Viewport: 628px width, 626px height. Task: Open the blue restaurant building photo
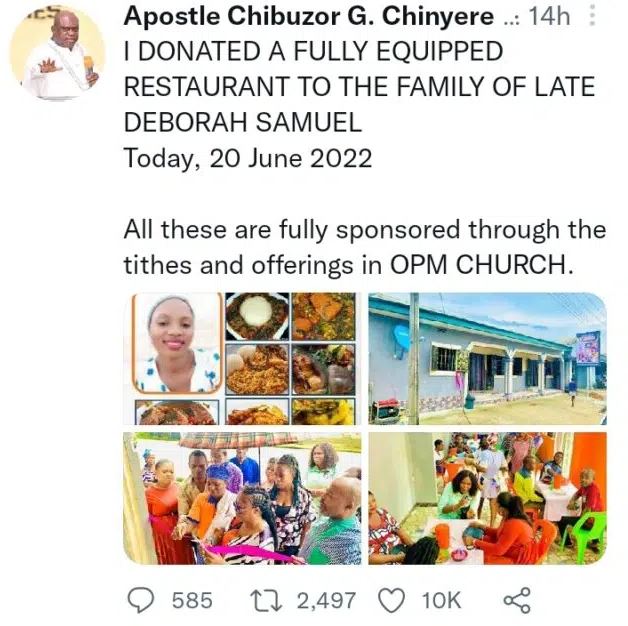tap(487, 358)
